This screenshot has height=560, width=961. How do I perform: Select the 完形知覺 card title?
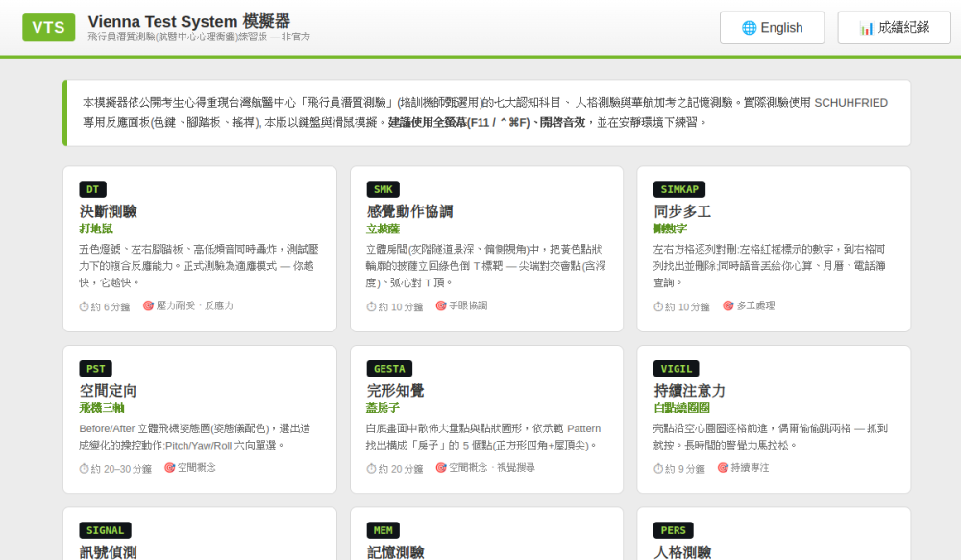coord(395,390)
